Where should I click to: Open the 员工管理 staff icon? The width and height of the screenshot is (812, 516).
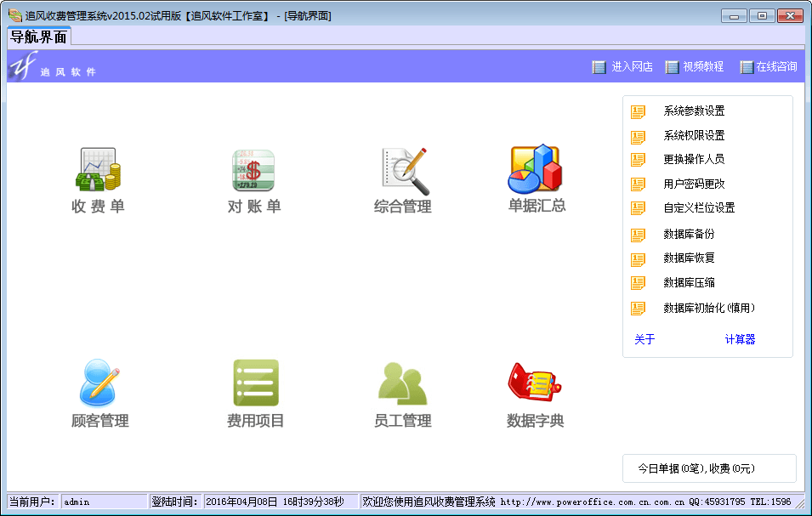(x=402, y=383)
